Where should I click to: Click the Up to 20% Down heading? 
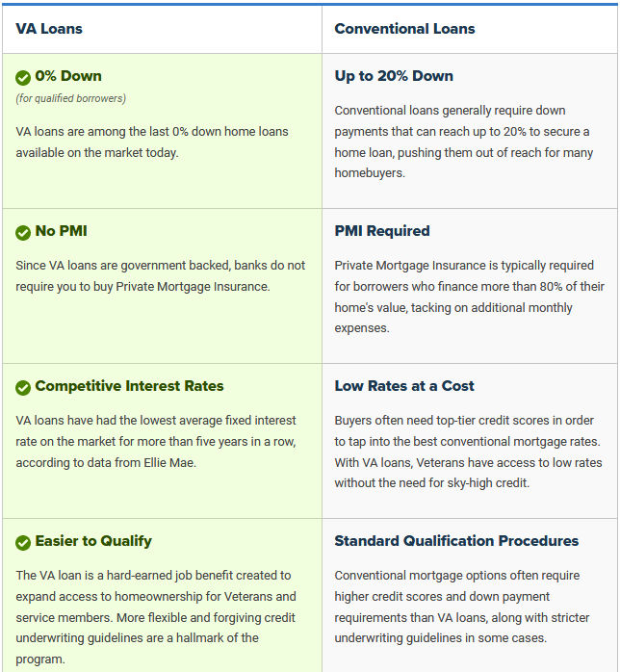pyautogui.click(x=394, y=76)
